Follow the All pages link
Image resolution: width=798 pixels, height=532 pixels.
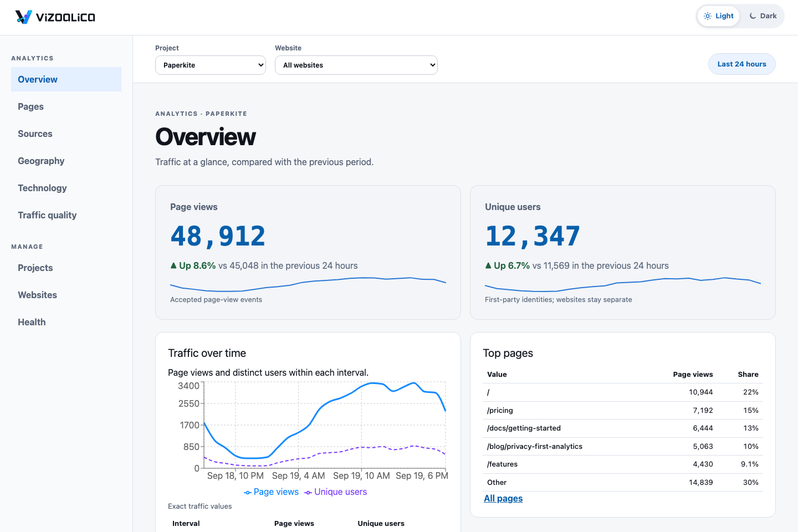[503, 498]
